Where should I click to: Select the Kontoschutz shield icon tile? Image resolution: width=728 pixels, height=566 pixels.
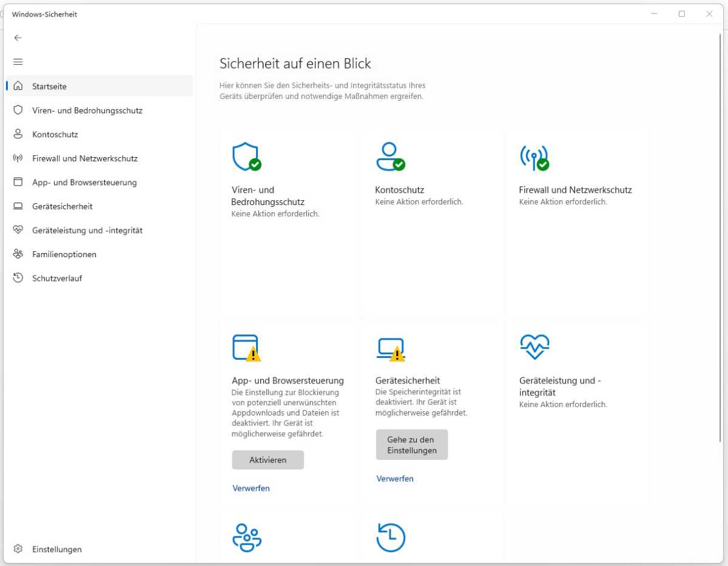(391, 157)
